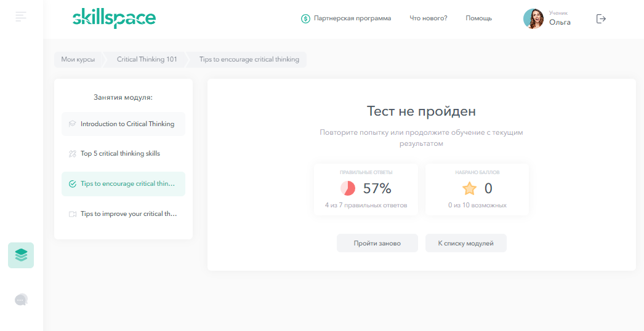The image size is (644, 331).
Task: Click the Занятия модуля: heading
Action: 123,97
